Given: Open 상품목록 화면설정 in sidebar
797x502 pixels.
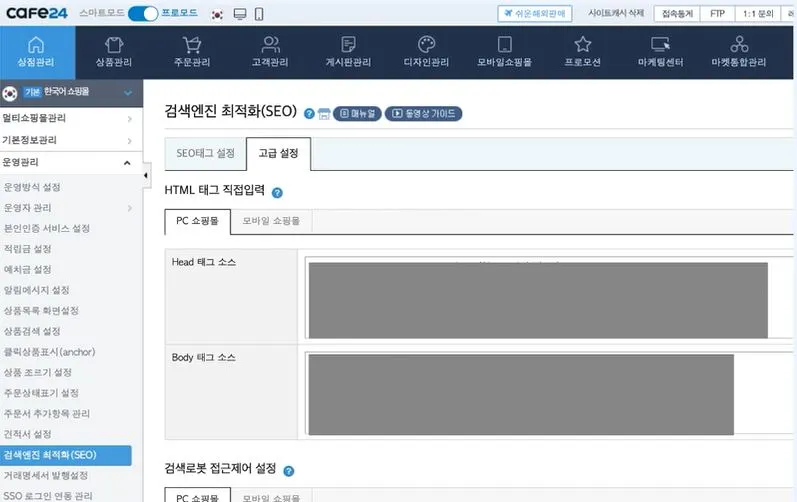Looking at the screenshot, I should tap(41, 310).
